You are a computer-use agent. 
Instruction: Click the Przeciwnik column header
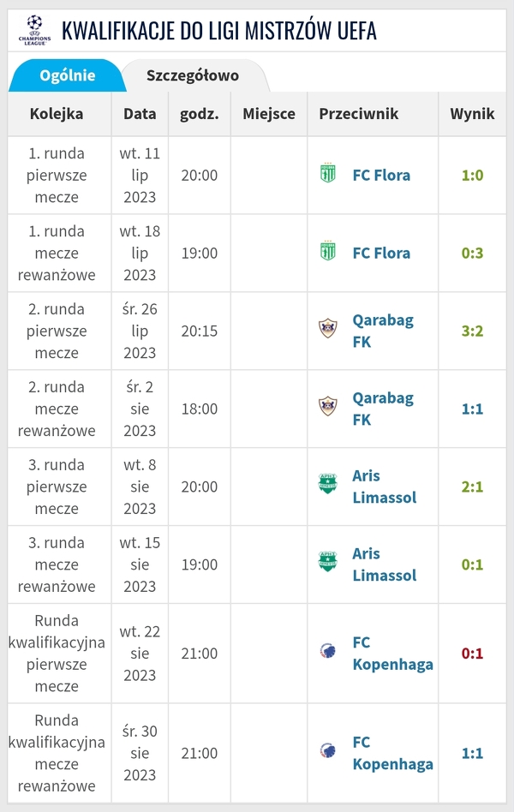[x=358, y=114]
